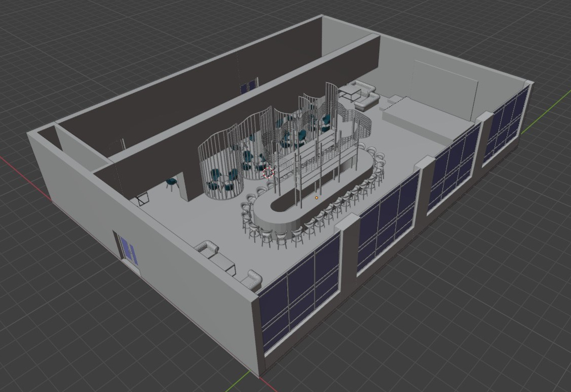Click the lone teal chair beside the interior wall end

click(172, 183)
